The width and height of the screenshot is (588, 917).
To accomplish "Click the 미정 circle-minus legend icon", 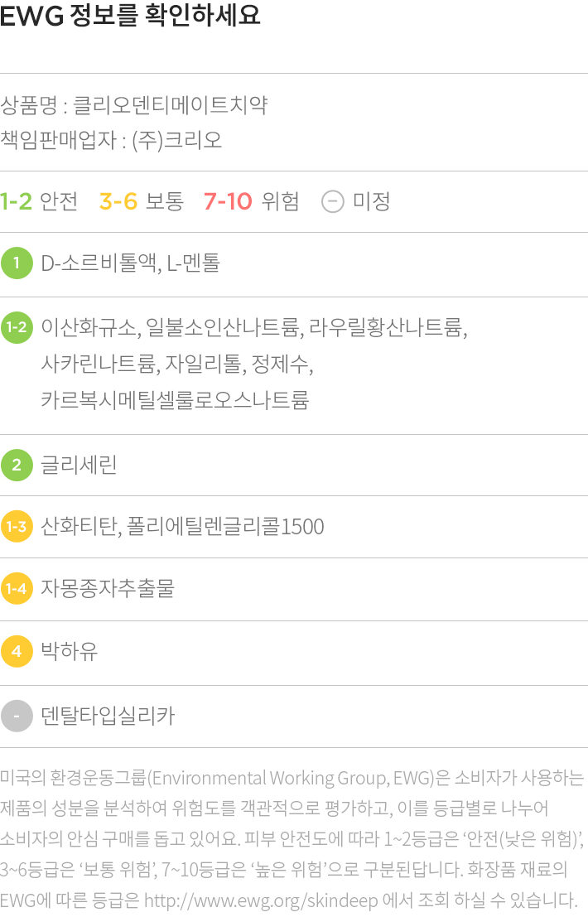I will coord(333,202).
